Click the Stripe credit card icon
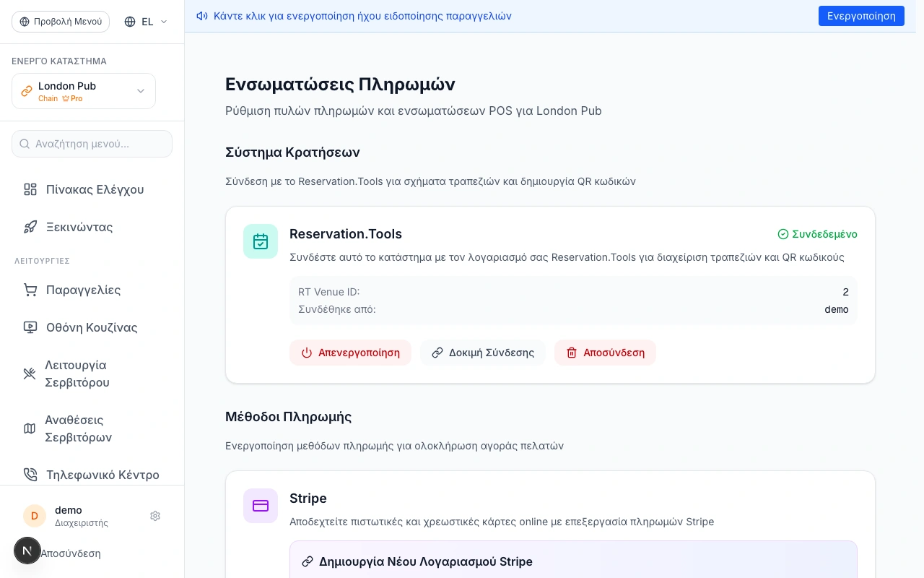The image size is (924, 578). click(261, 506)
